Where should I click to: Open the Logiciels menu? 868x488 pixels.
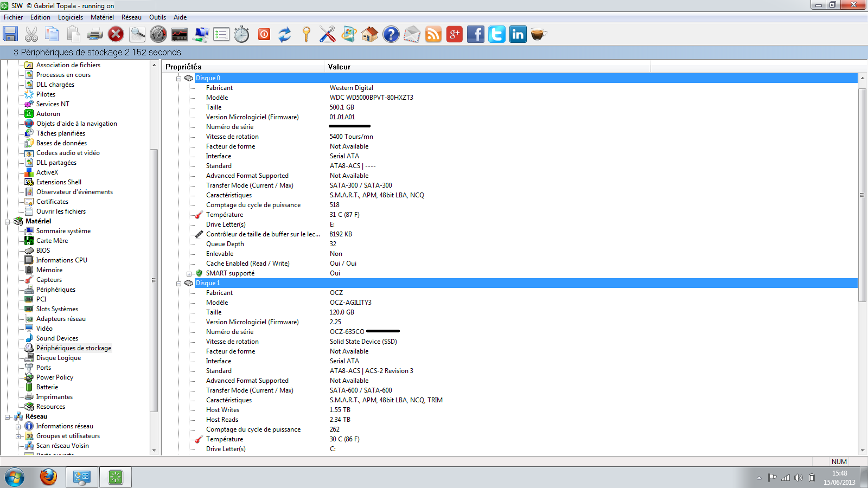pos(71,17)
